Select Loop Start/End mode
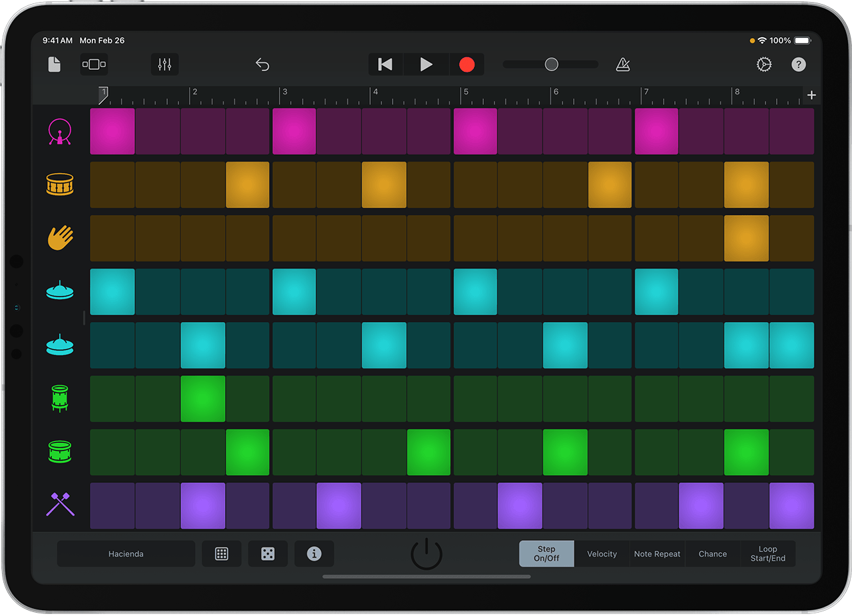The image size is (852, 616). 767,553
